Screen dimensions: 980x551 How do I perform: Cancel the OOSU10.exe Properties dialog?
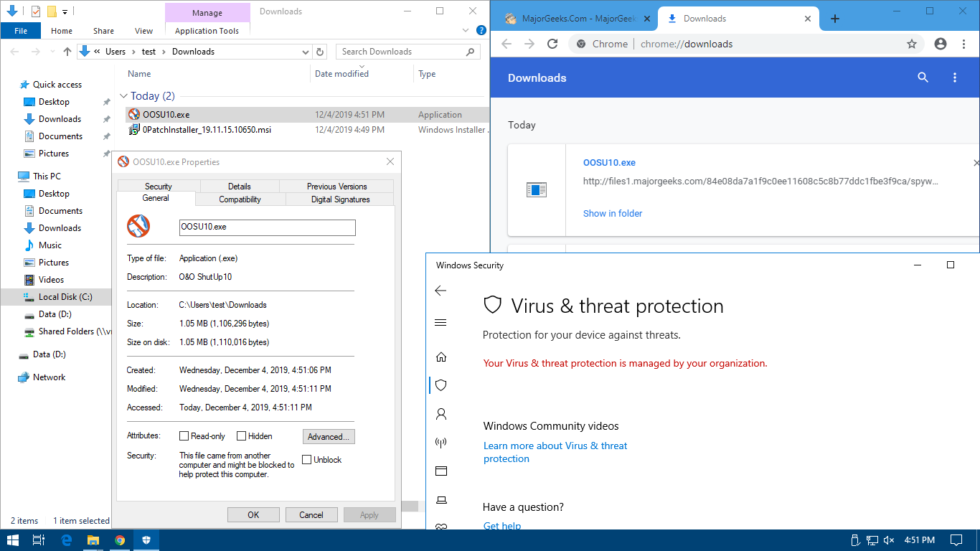(x=311, y=514)
